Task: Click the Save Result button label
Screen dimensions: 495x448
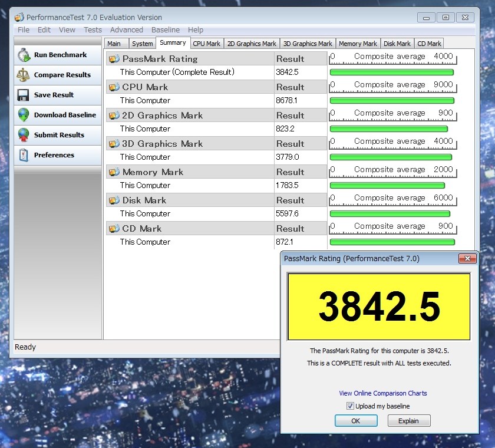Action: [54, 95]
